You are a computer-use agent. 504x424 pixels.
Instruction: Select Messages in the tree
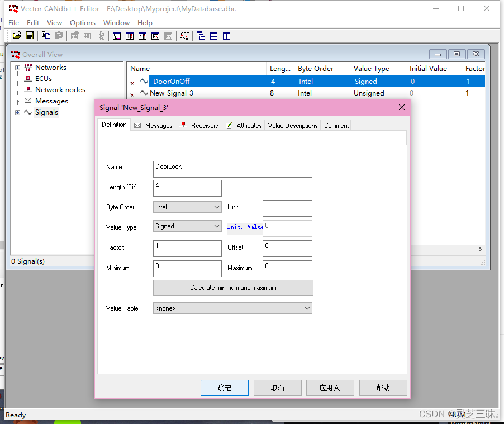tap(51, 101)
